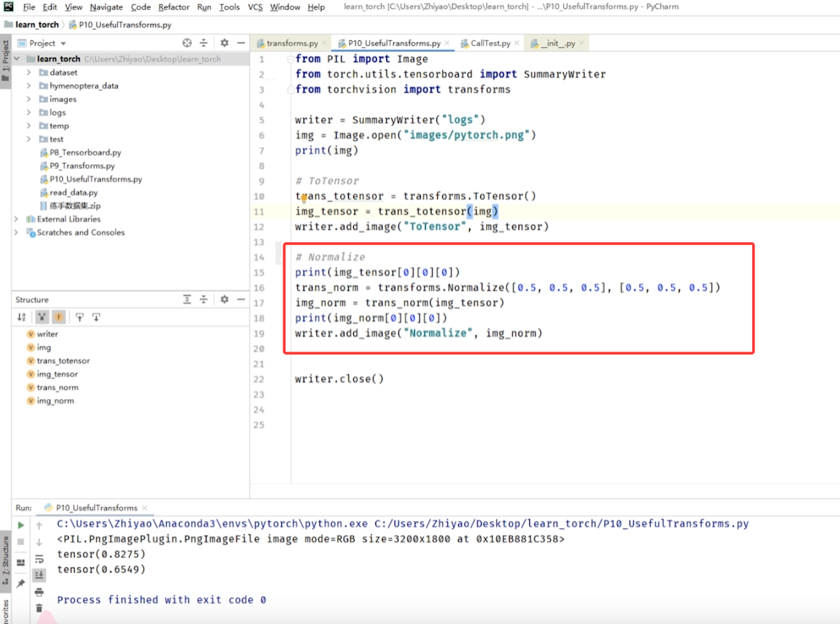Viewport: 840px width, 624px height.
Task: Open the Refactor menu
Action: click(173, 7)
